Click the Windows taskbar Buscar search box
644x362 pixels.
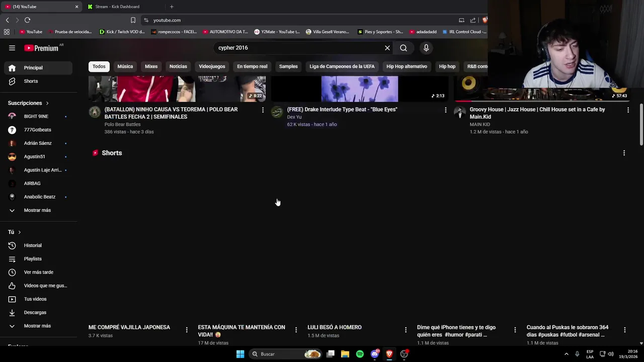[x=286, y=354]
